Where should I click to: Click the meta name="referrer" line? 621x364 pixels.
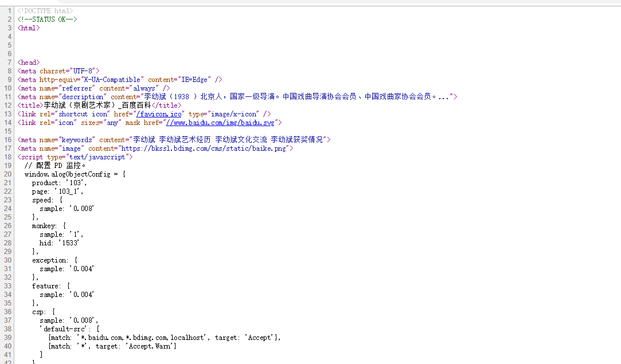[93, 88]
